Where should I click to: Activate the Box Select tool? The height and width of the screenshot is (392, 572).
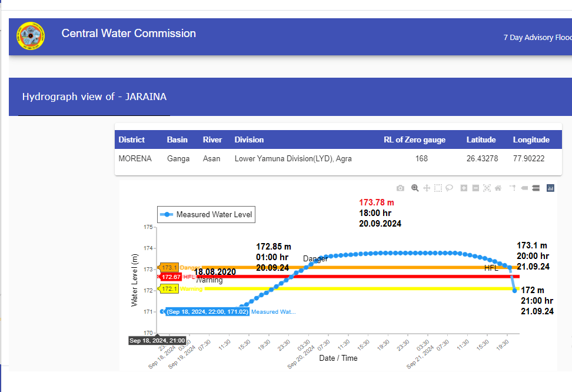pyautogui.click(x=438, y=188)
